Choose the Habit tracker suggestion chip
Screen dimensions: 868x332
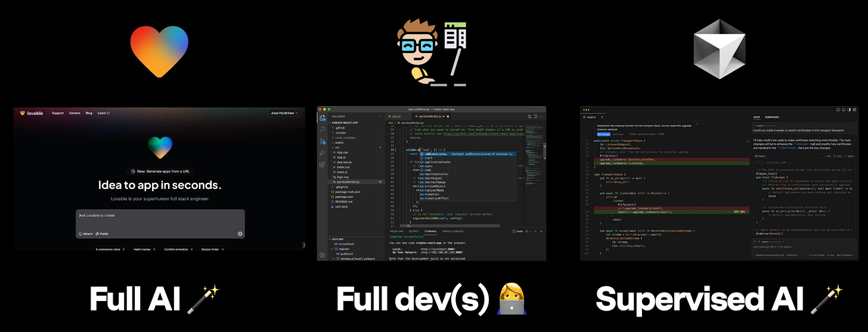tap(144, 249)
